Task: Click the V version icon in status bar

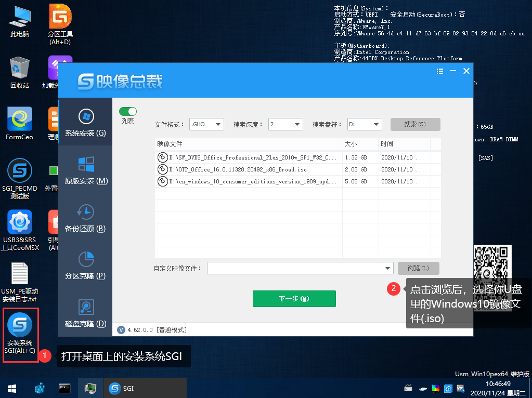Action: 121,329
